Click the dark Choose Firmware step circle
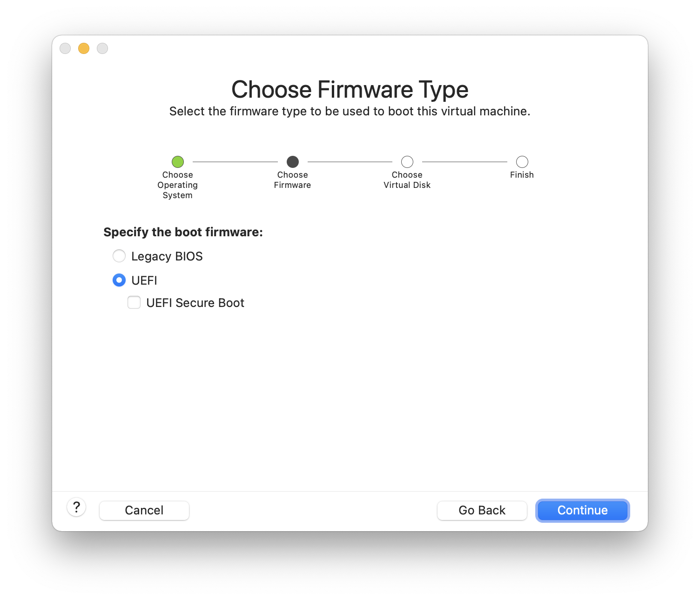 (x=293, y=162)
